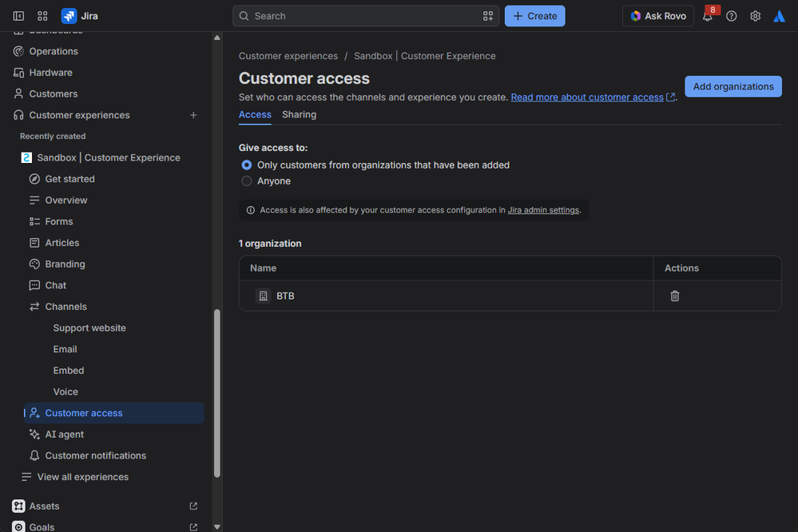This screenshot has width=798, height=532.
Task: Click the access info circle icon
Action: [x=250, y=210]
